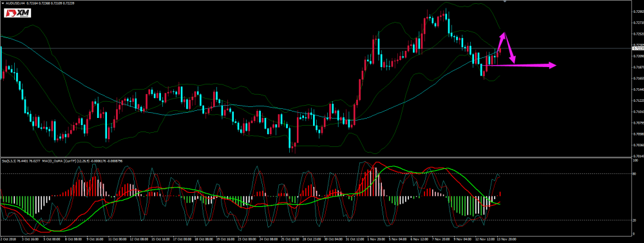Screen dimensions: 644x243
Task: Click the '15 Oct 16:00' time label
Action: click(x=160, y=239)
